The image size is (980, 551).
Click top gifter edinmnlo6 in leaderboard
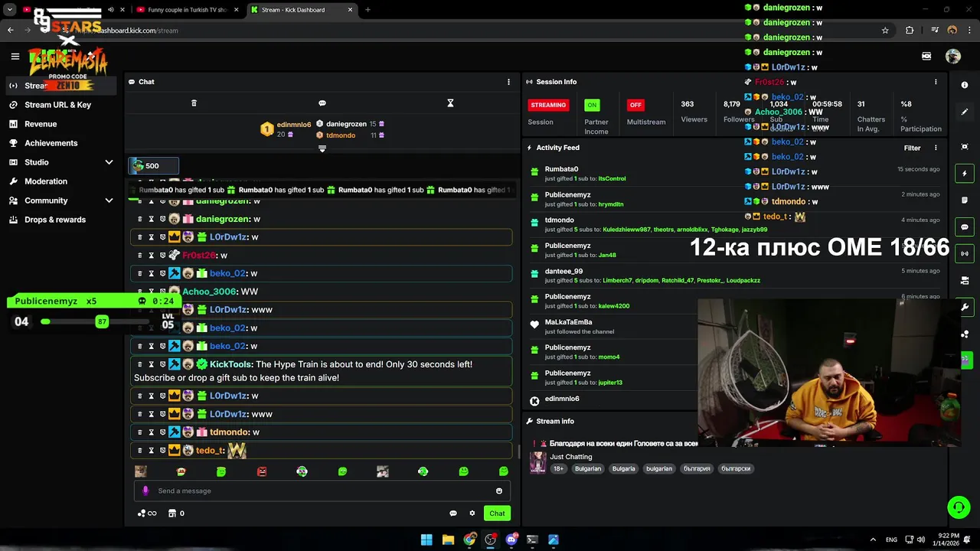(294, 124)
